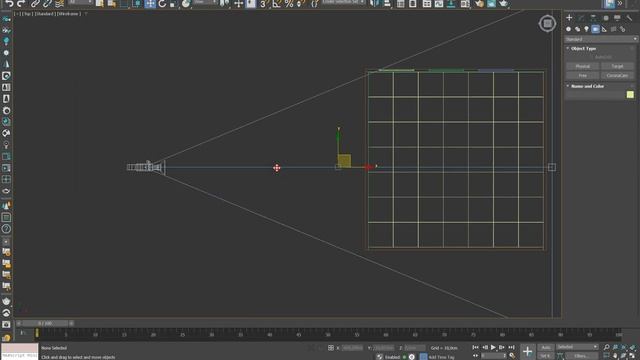Activate the Select and Move tool
This screenshot has height=360, width=640.
[150, 4]
